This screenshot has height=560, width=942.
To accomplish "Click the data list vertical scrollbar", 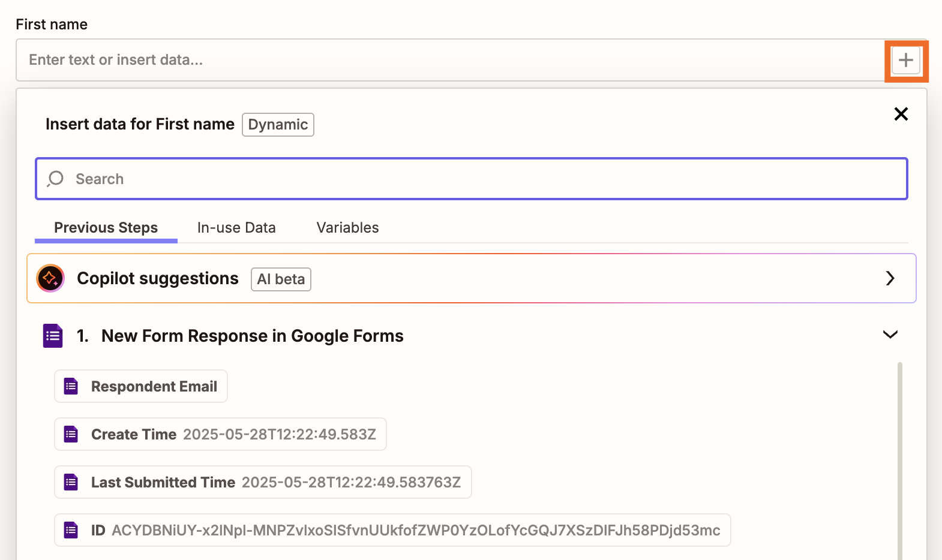I will (x=899, y=456).
